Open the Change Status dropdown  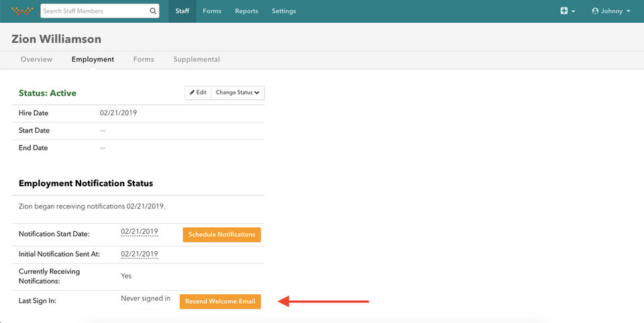(237, 92)
